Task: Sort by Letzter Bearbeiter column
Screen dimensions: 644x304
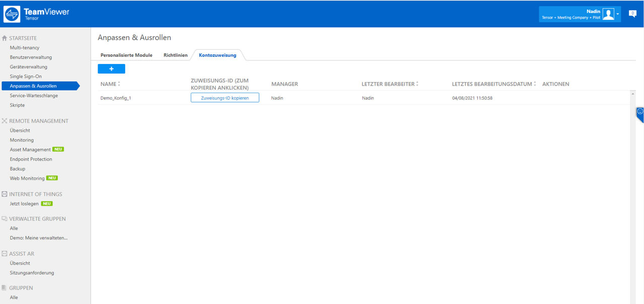Action: tap(390, 84)
